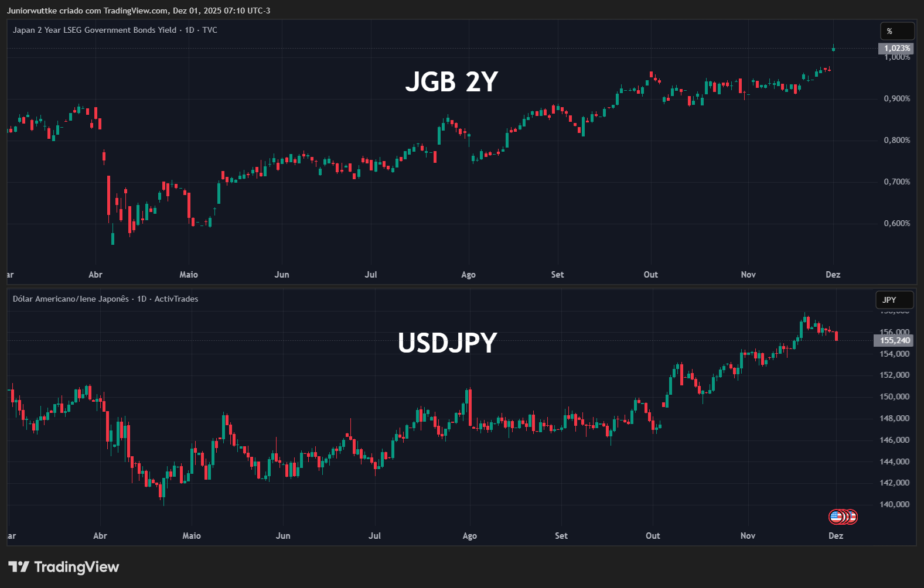The image size is (924, 588).
Task: Click the TradingView logo at bottom
Action: [x=64, y=567]
